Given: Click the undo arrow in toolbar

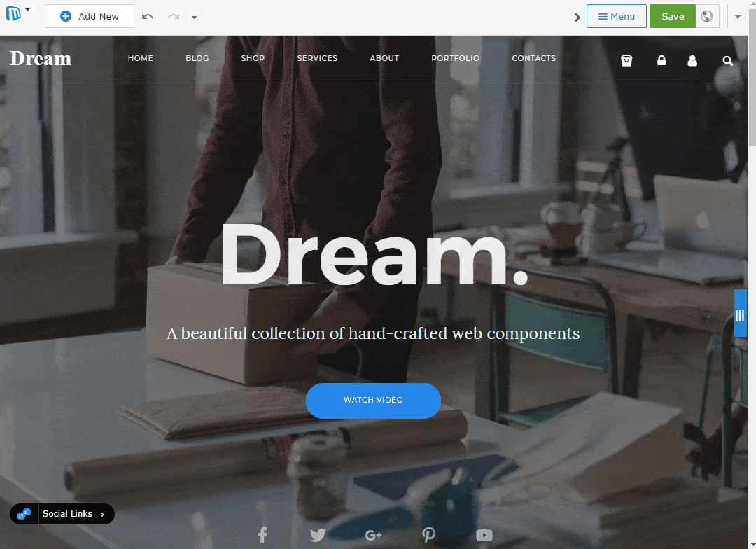Looking at the screenshot, I should 148,17.
